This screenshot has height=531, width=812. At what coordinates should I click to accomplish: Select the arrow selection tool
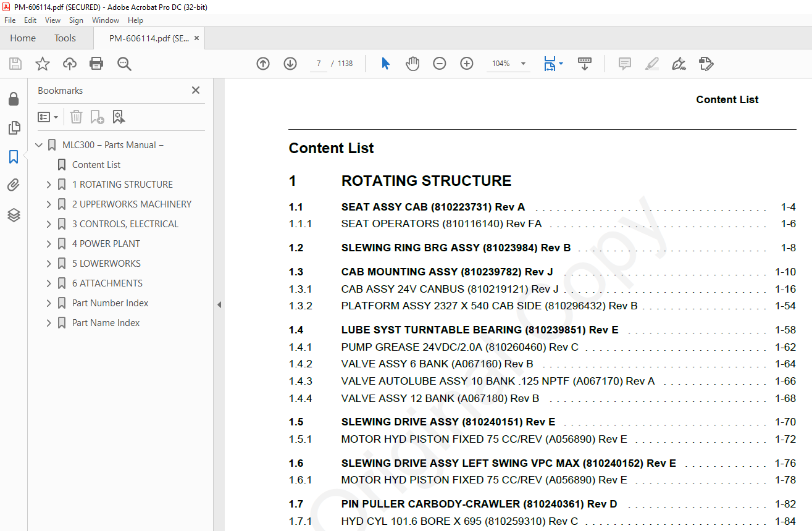[386, 64]
